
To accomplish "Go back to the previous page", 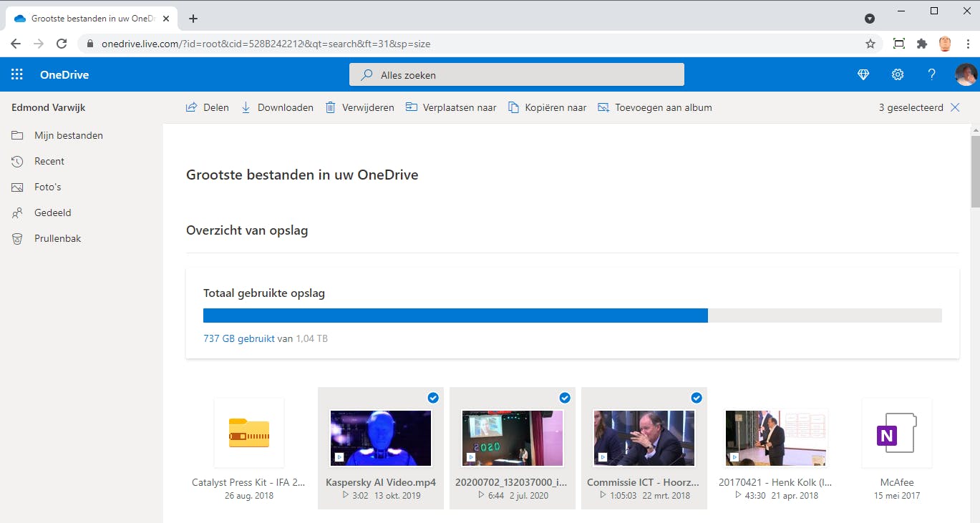I will click(16, 44).
